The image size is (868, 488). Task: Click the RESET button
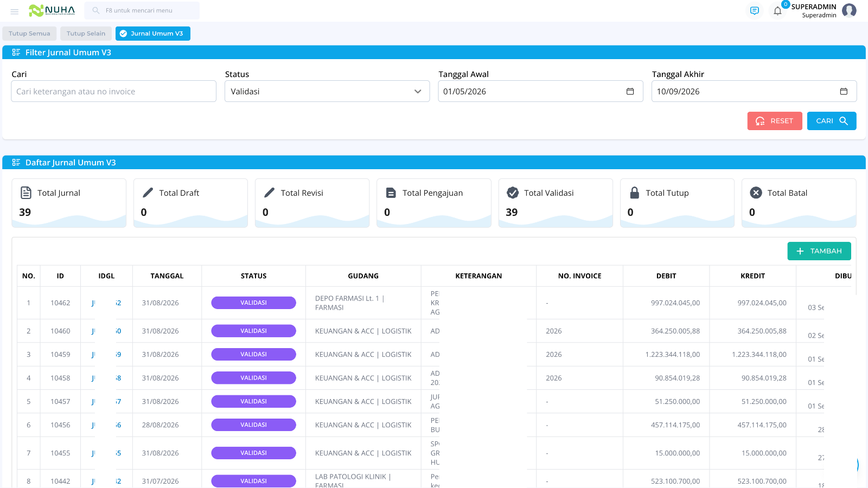(775, 121)
